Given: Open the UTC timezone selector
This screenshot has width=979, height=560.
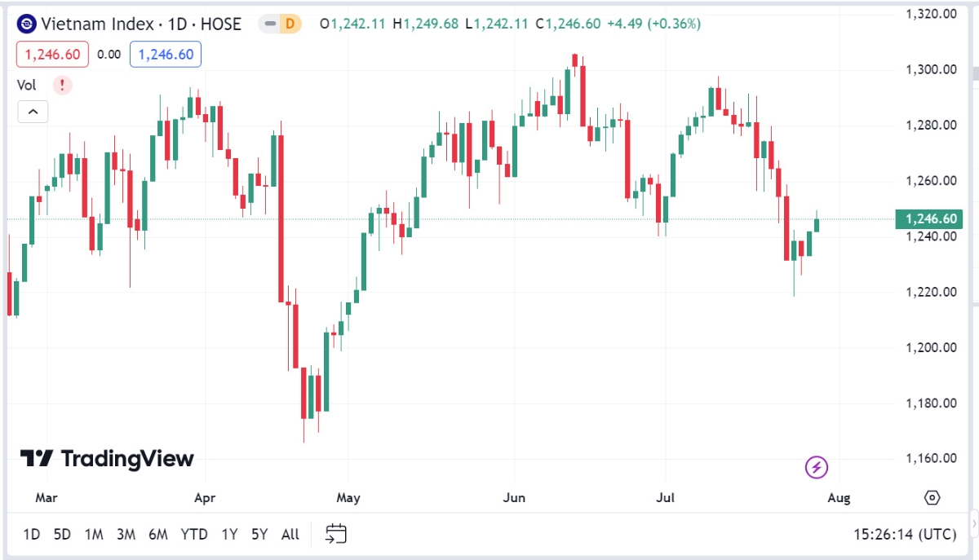Looking at the screenshot, I should pos(905,535).
